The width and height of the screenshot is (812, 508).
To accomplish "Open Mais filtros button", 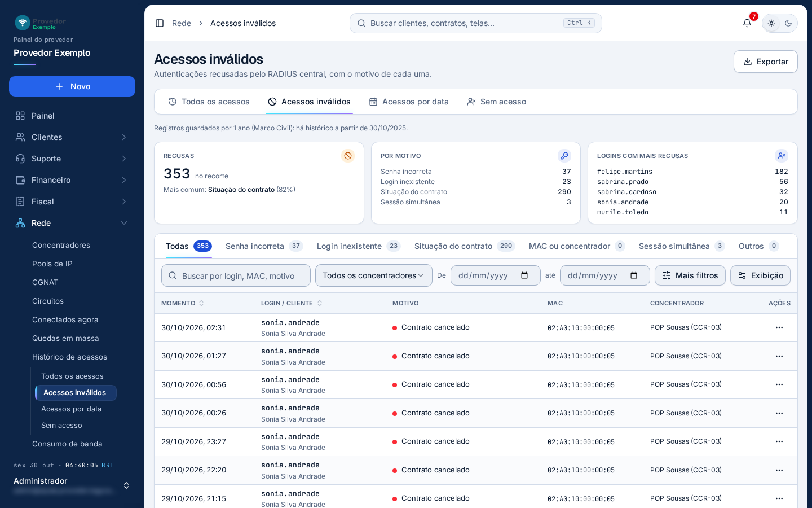I will [690, 275].
